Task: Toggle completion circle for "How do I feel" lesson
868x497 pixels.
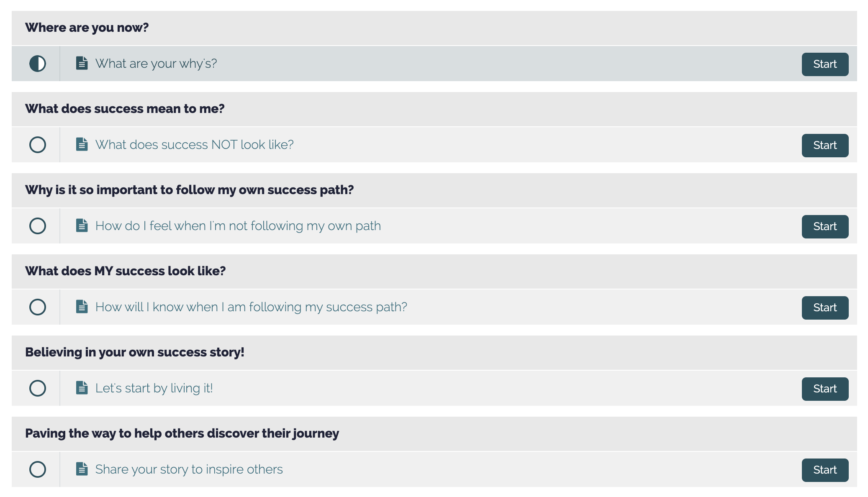Action: coord(38,226)
